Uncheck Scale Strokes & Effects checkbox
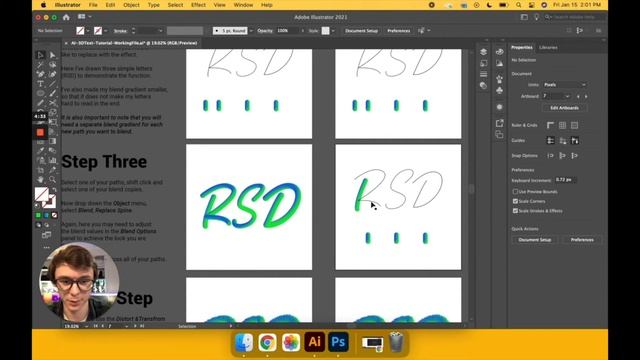The height and width of the screenshot is (360, 640). click(x=515, y=211)
